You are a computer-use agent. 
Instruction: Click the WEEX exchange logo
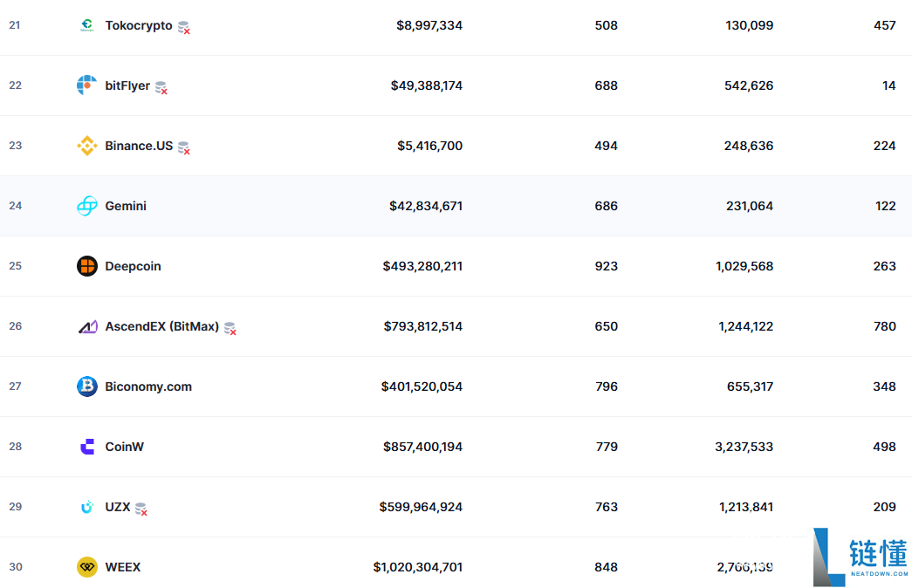tap(87, 567)
